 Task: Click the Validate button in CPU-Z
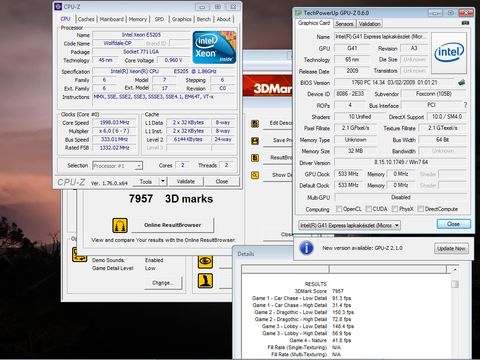pyautogui.click(x=186, y=181)
